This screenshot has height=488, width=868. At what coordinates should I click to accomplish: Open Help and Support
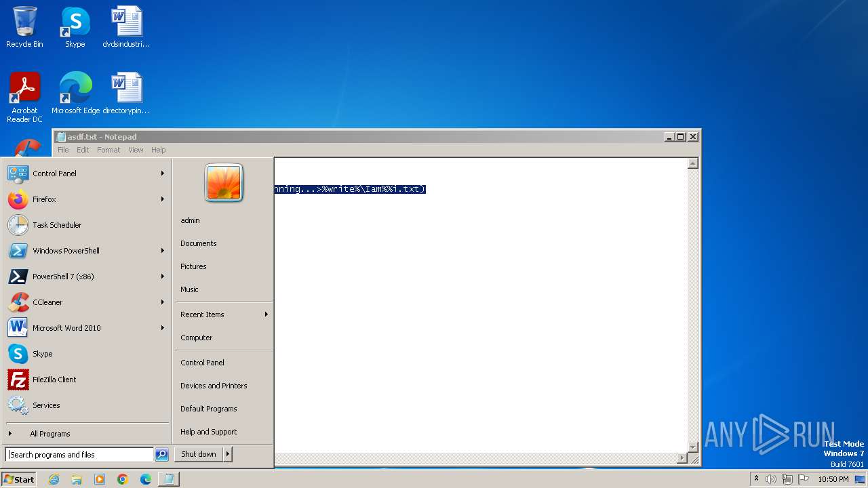pyautogui.click(x=224, y=432)
